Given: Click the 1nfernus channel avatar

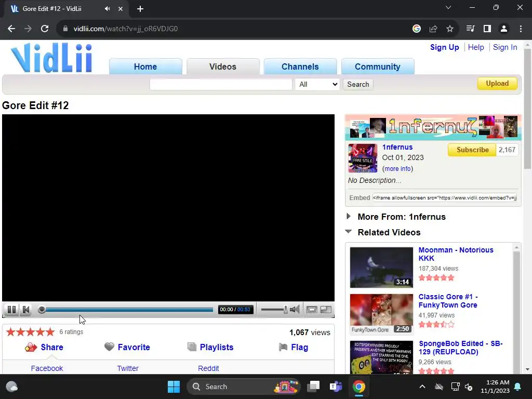Looking at the screenshot, I should click(x=363, y=158).
